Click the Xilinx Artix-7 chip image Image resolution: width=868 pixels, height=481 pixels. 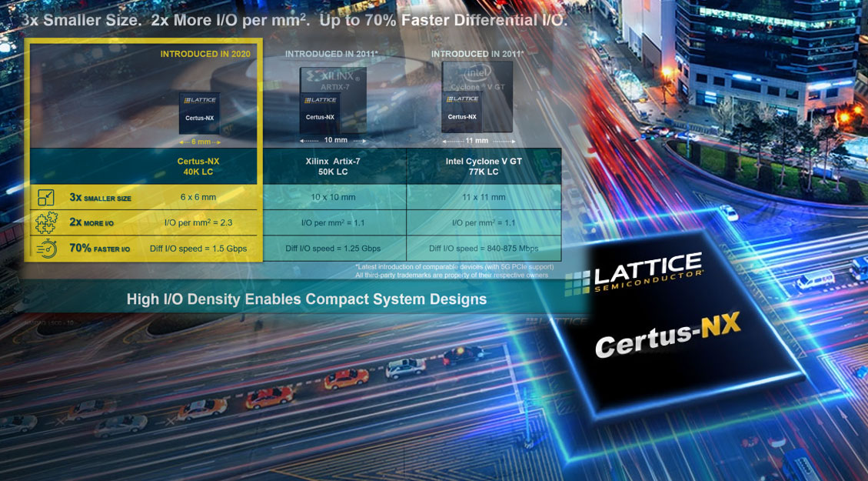coord(333,100)
